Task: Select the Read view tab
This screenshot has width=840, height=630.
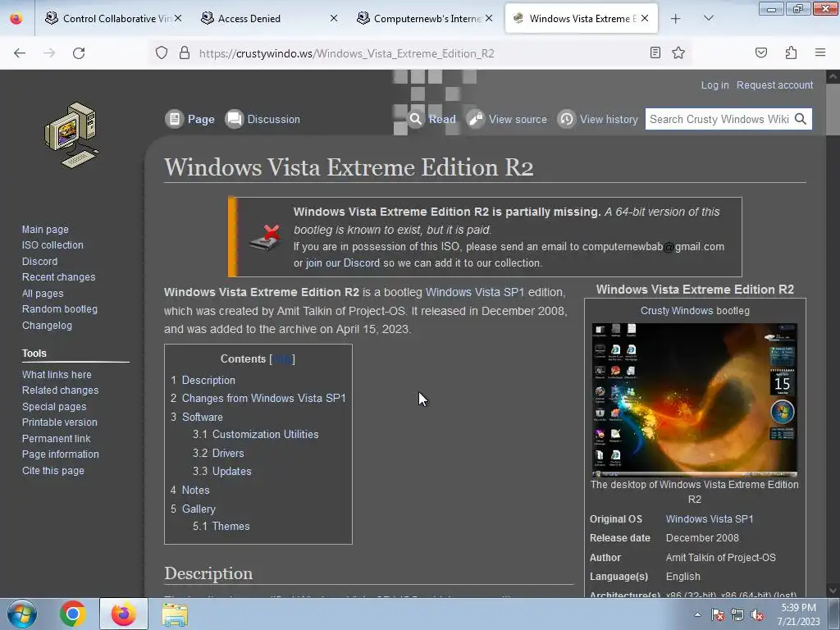Action: pos(431,119)
